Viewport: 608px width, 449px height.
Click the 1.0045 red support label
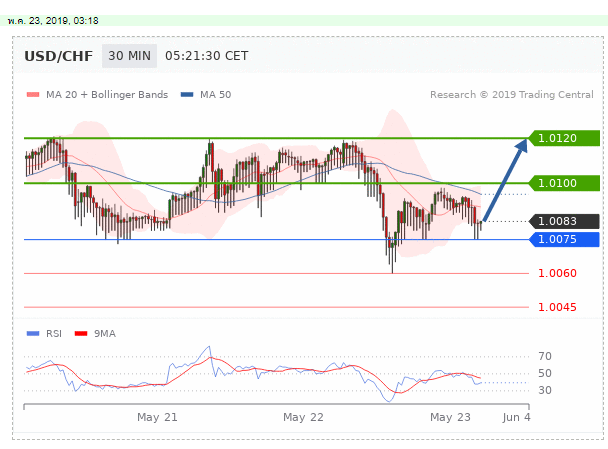coord(557,307)
